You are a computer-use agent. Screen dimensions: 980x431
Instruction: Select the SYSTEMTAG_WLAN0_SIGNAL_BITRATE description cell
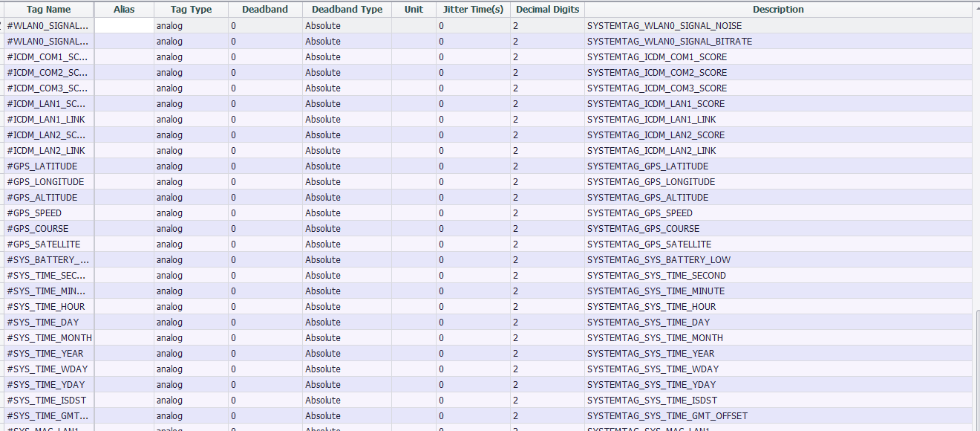pyautogui.click(x=669, y=42)
